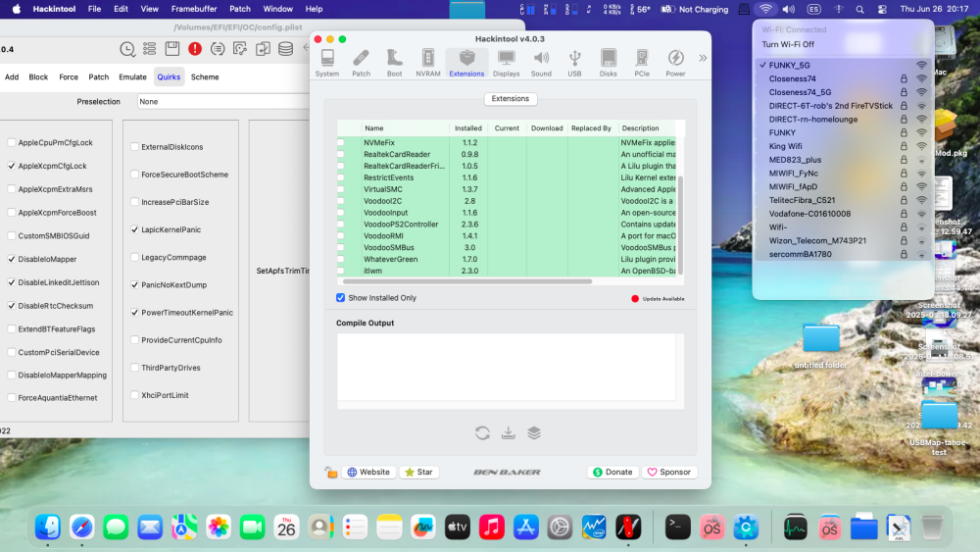Click the vertical scrollbar of extensions table
Screen dimensions: 980x552
click(681, 224)
